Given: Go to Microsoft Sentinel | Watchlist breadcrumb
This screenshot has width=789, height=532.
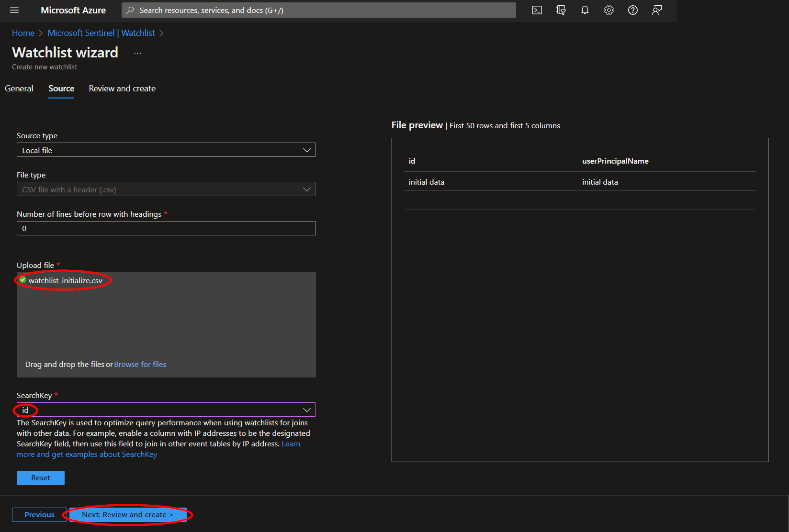Looking at the screenshot, I should 101,33.
